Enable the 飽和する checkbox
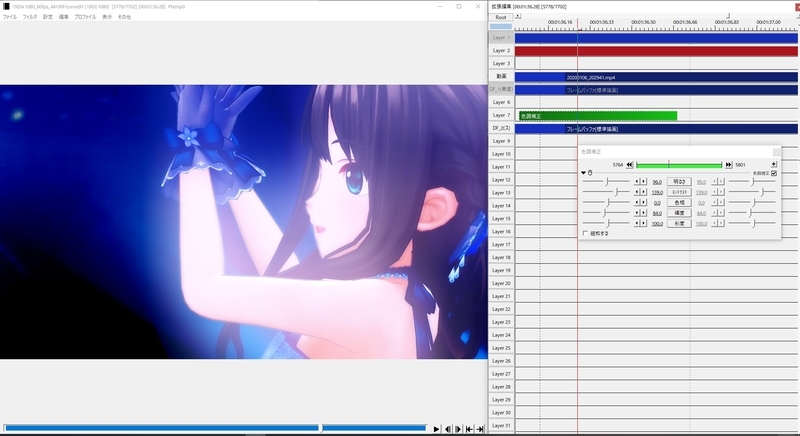This screenshot has width=800, height=436. (x=585, y=233)
